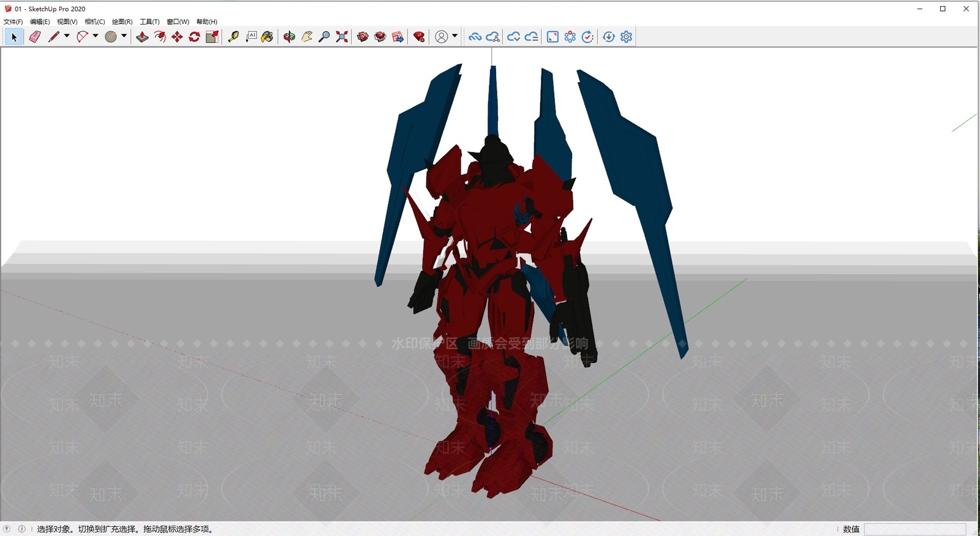Open the Arc tool dropdown arrow
Viewport: 980px width, 536px height.
[96, 36]
